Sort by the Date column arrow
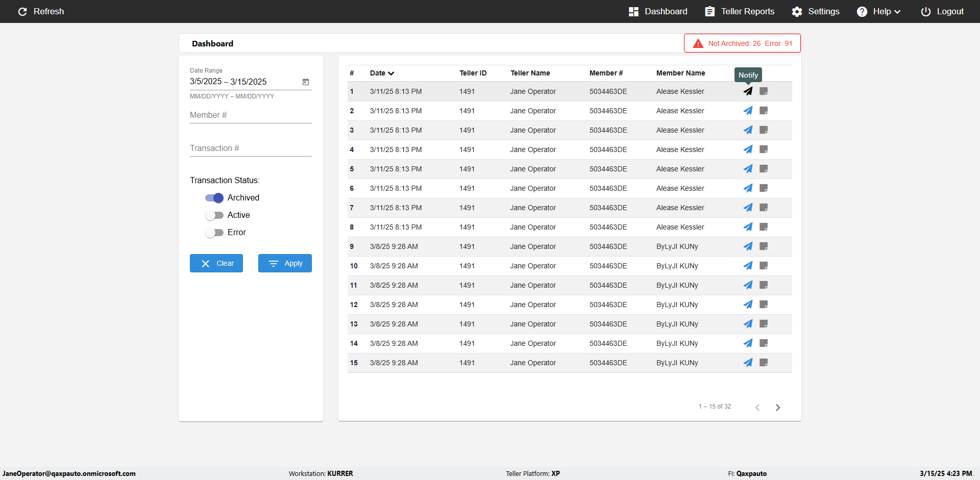Viewport: 980px width, 480px height. [391, 73]
